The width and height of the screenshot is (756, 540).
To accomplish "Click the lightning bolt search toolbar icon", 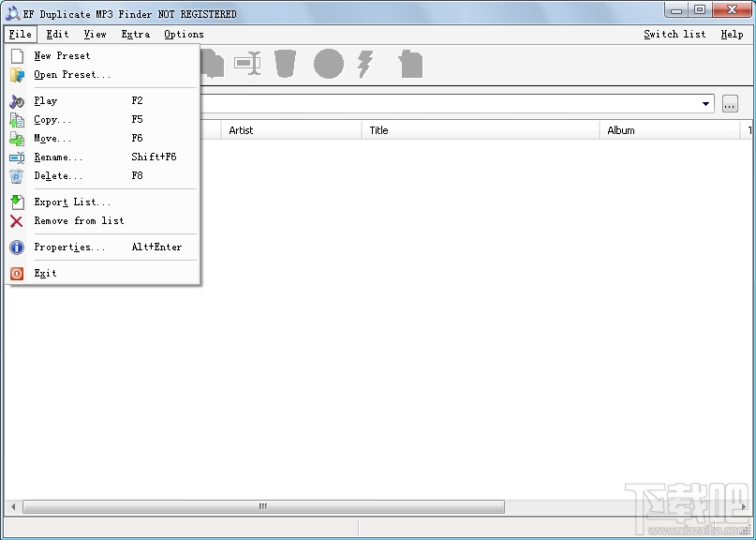I will 363,64.
